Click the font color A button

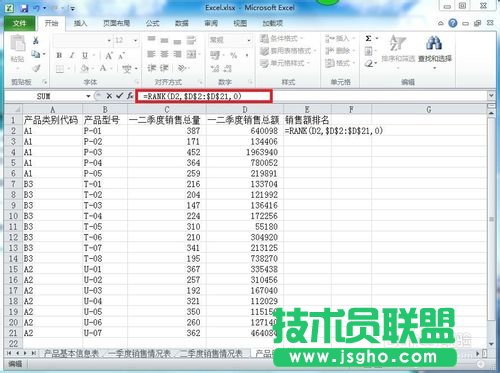pyautogui.click(x=103, y=68)
